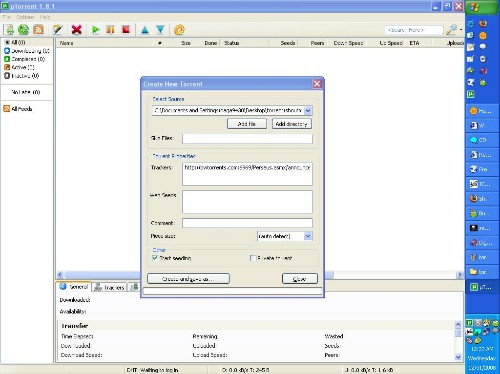The height and width of the screenshot is (374, 500).
Task: Select the All category in sidebar
Action: click(15, 42)
